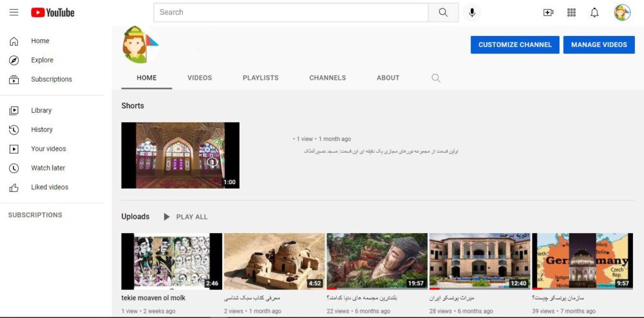Viewport: 644px width, 318px height.
Task: Search within channel using magnifier icon
Action: 436,78
